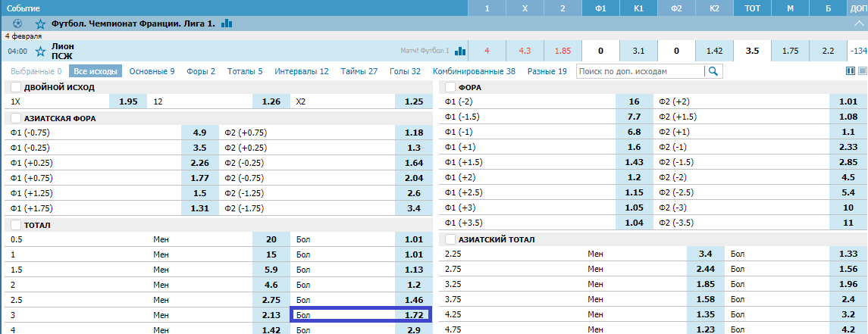Viewport: 868px width, 334px height.
Task: Select Asian total 2.25 Мен odds 3.4
Action: (x=706, y=254)
